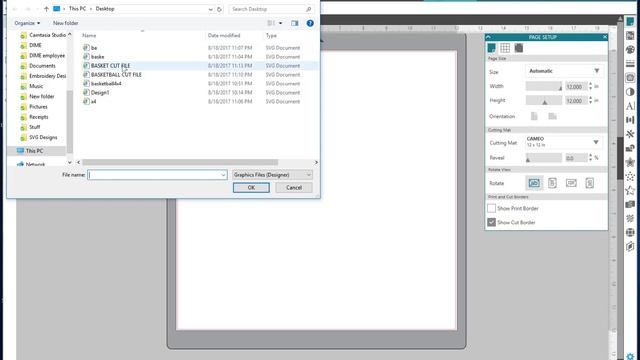Decrease the Height value with the down arrow
640x360 pixels.
[591, 102]
